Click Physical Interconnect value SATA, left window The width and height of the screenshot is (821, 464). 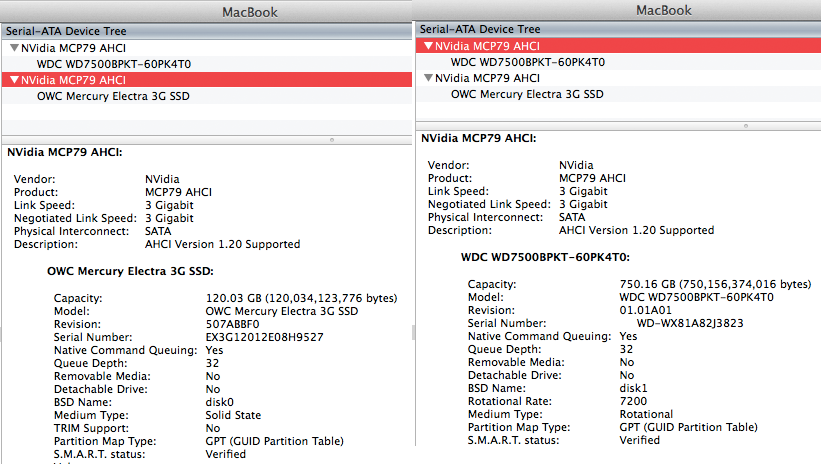(158, 231)
